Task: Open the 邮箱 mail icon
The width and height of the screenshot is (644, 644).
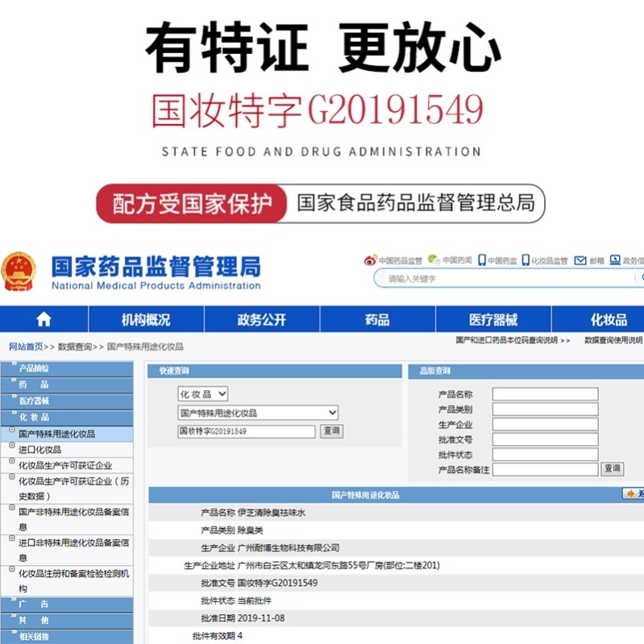Action: [x=580, y=260]
